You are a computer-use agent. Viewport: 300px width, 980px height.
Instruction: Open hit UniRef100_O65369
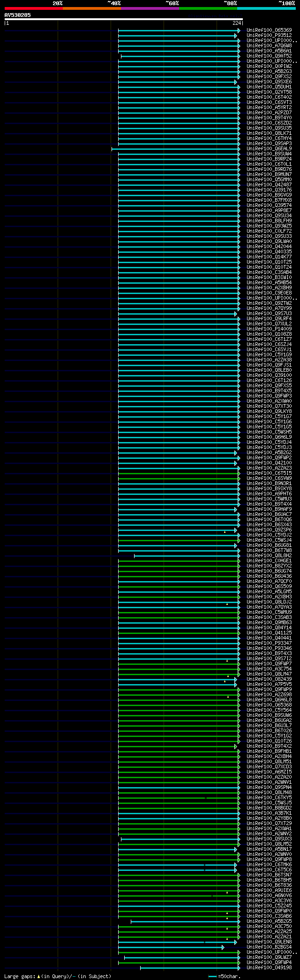point(269,30)
